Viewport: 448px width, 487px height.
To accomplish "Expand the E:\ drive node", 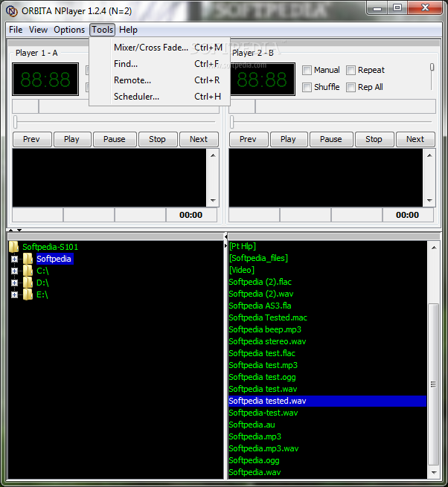I will 14,294.
